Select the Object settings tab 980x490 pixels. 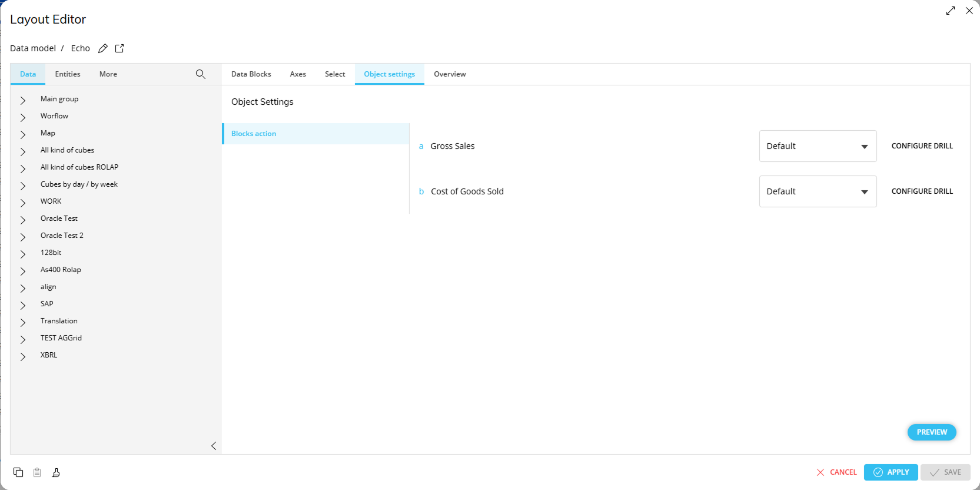(390, 74)
